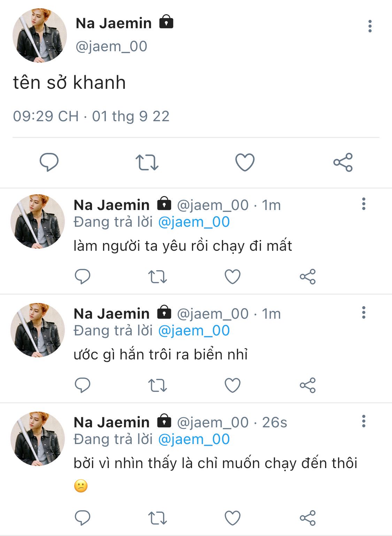
Task: Share the "làm người ta yêu" reply
Action: 308,277
